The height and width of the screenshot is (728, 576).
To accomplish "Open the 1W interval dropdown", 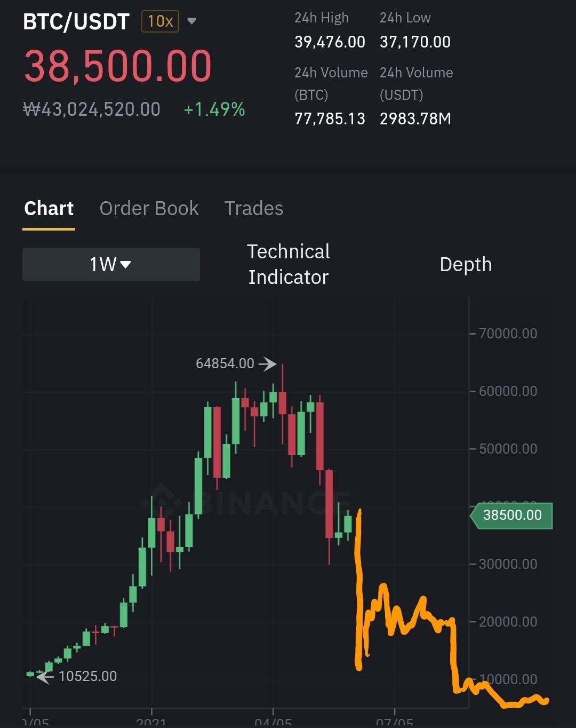I will [x=111, y=264].
